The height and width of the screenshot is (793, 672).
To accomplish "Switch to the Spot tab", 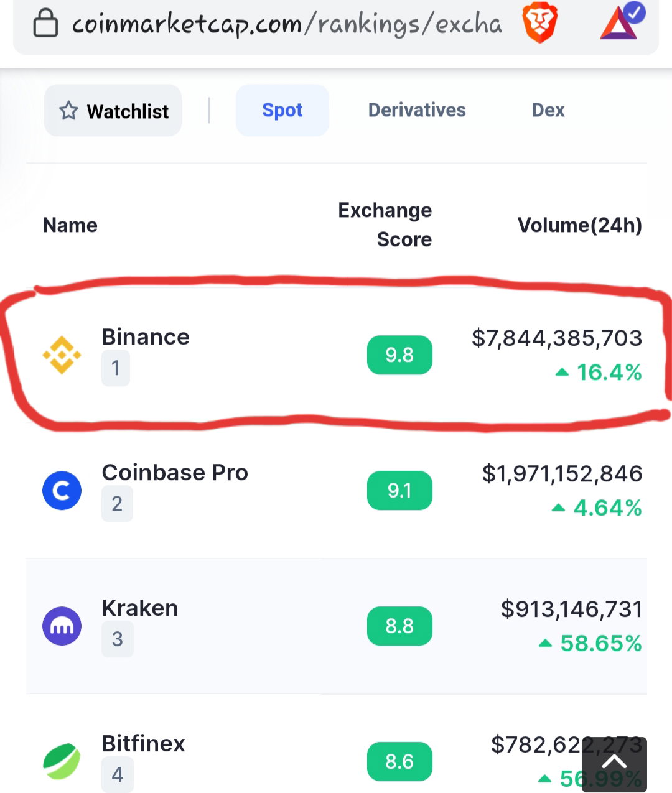I will (282, 110).
